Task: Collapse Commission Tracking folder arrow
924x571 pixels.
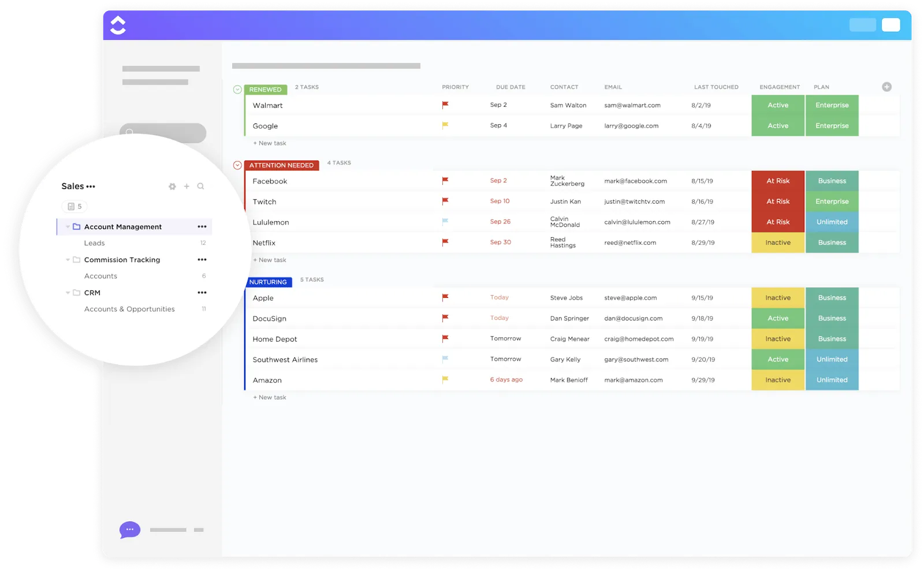Action: coord(68,260)
